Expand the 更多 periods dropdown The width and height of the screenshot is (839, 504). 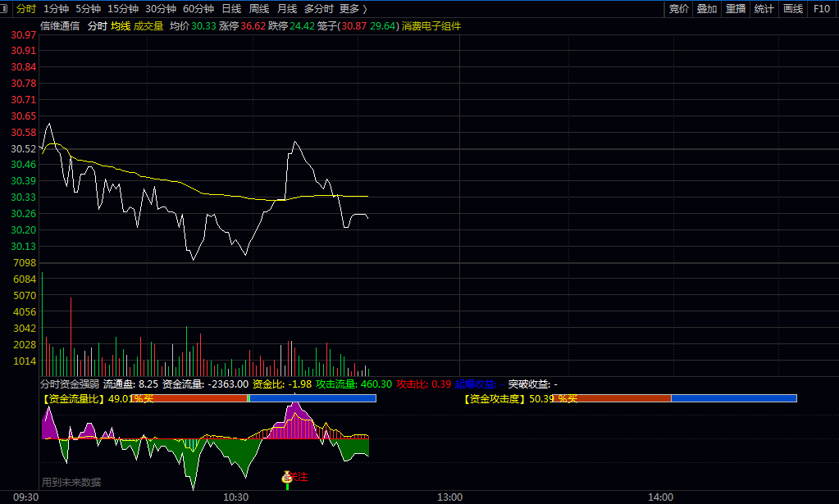click(353, 9)
